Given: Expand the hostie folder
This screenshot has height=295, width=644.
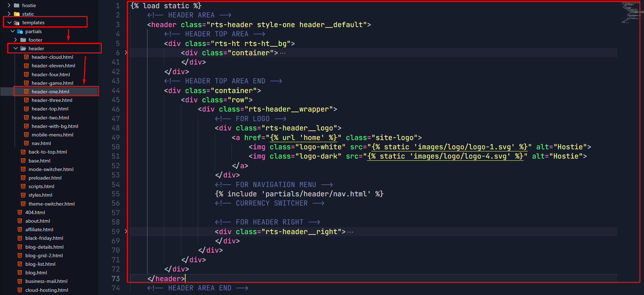Looking at the screenshot, I should 9,5.
